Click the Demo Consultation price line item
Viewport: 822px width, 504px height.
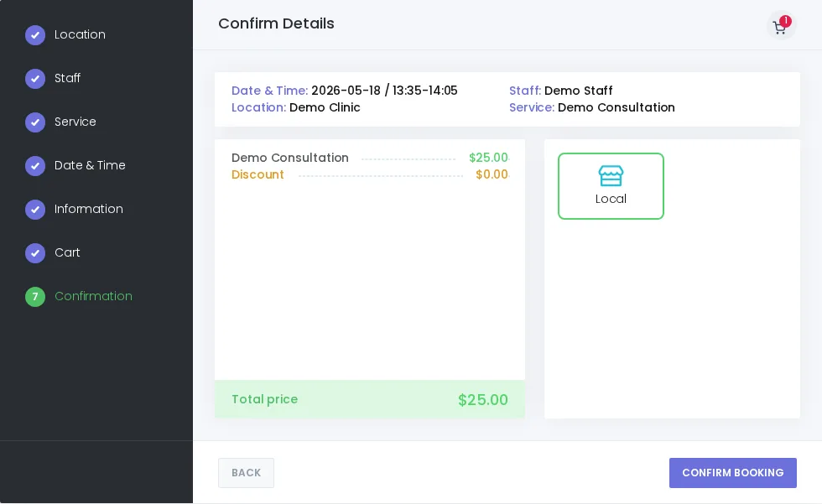click(290, 158)
